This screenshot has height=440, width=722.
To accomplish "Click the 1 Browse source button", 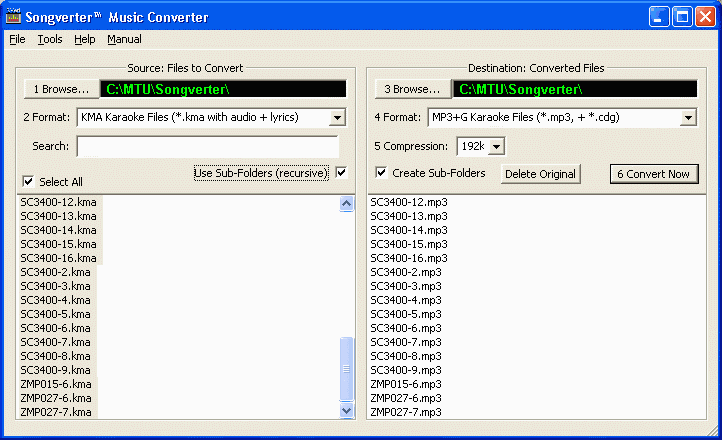I will [x=62, y=89].
